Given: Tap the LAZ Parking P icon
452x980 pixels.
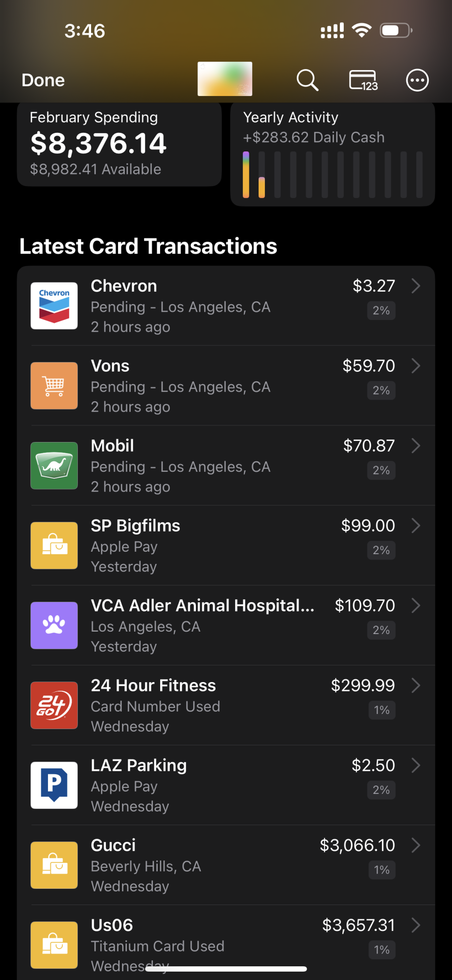Looking at the screenshot, I should pyautogui.click(x=54, y=785).
